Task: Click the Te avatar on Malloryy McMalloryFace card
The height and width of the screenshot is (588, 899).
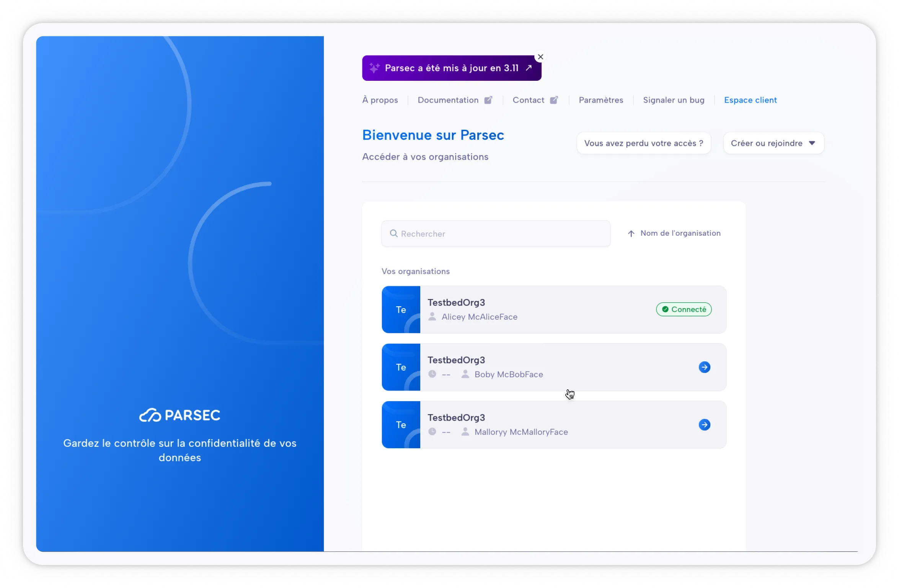Action: tap(401, 425)
